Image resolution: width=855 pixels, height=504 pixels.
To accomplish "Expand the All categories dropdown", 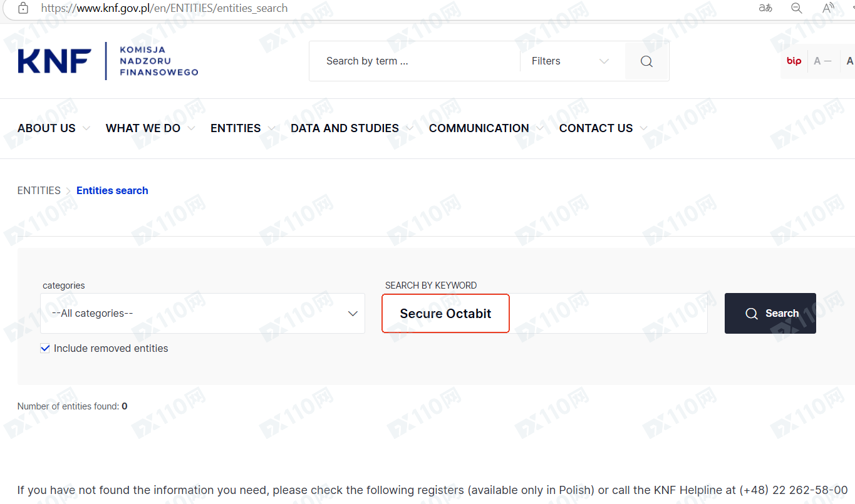I will point(202,313).
